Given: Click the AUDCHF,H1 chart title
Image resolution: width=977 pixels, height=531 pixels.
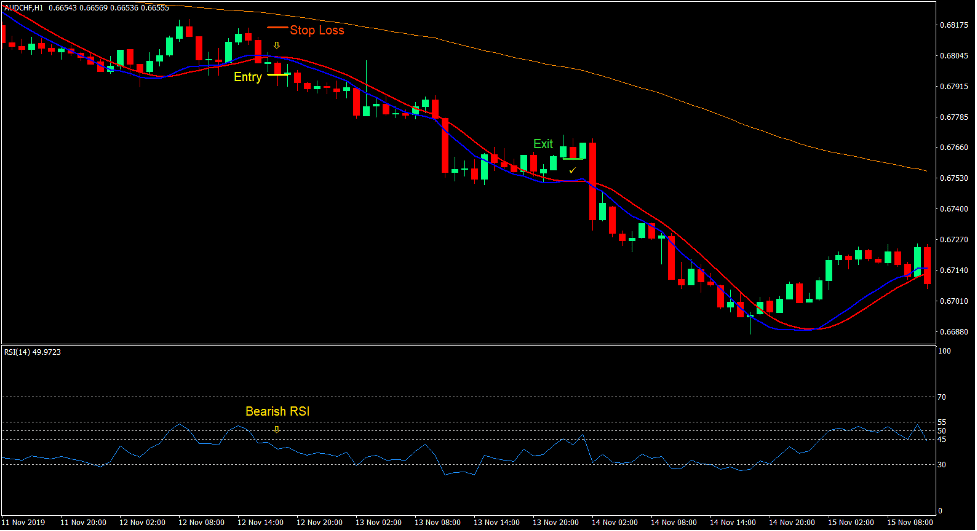Looking at the screenshot, I should pos(30,7).
